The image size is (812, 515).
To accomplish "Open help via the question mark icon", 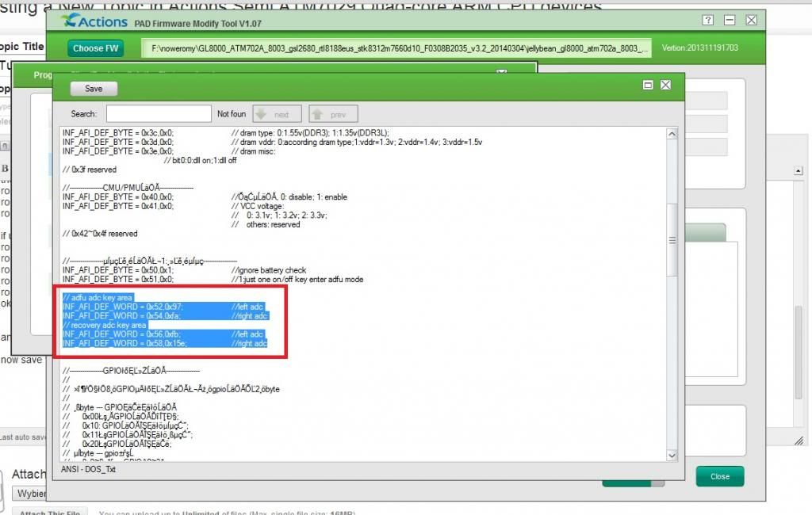I will [707, 20].
